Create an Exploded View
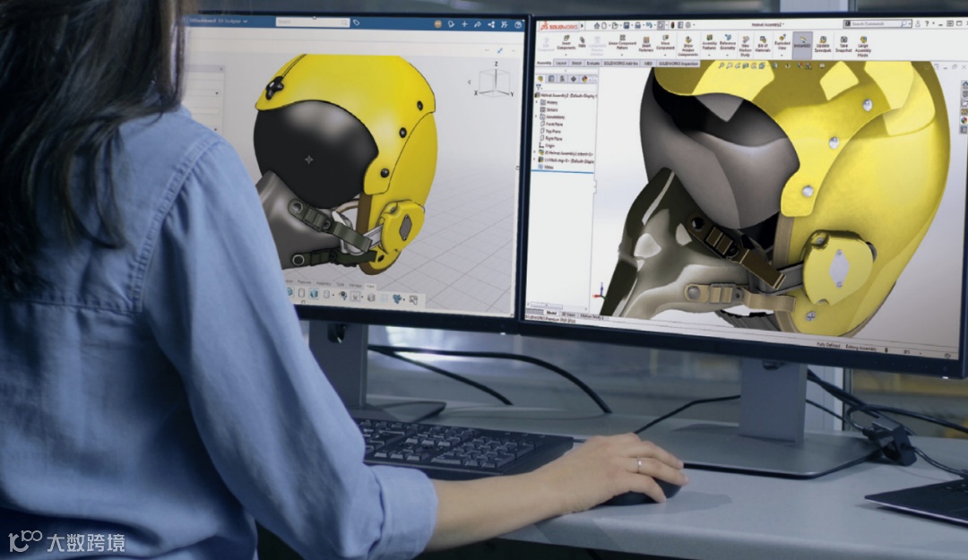 tap(782, 43)
